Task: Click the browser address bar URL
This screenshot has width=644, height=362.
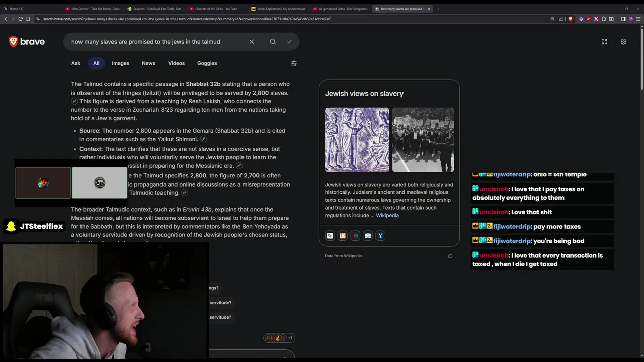Action: 187,19
